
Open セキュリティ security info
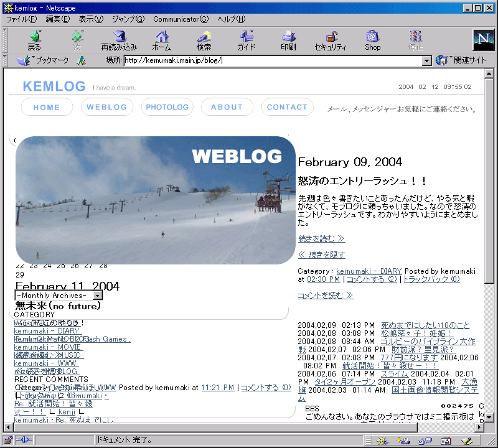(x=331, y=40)
